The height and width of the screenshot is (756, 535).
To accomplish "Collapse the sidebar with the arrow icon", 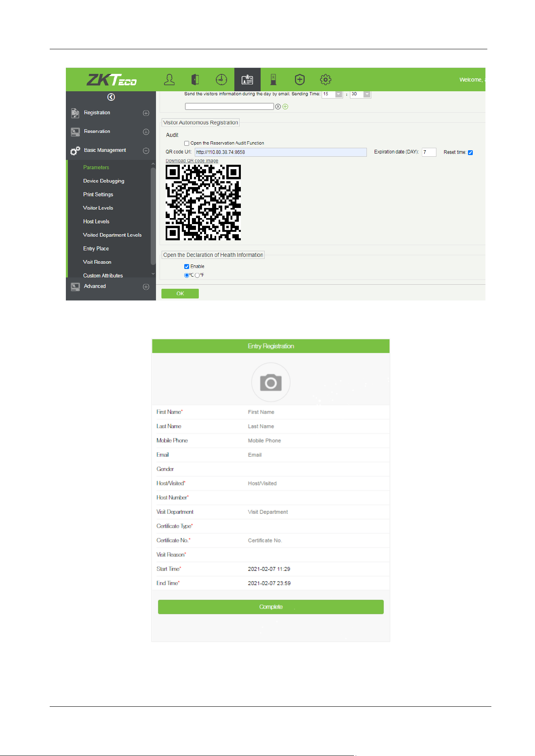I will point(111,97).
